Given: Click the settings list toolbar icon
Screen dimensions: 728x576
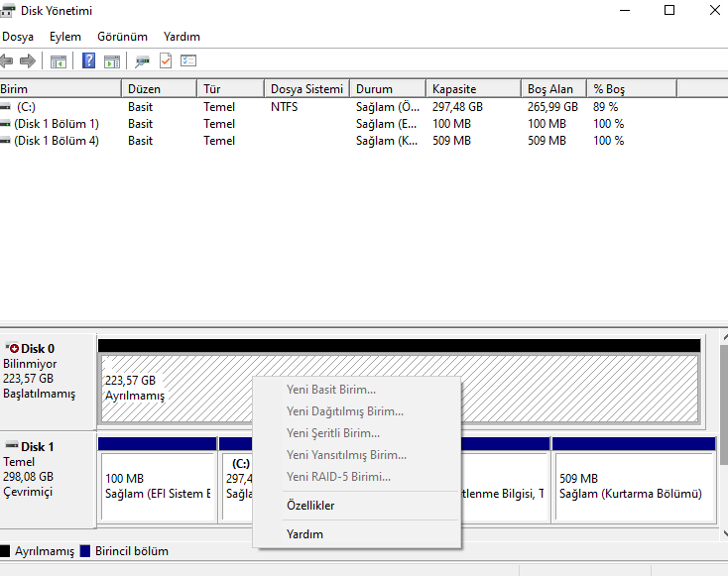Looking at the screenshot, I should [188, 60].
